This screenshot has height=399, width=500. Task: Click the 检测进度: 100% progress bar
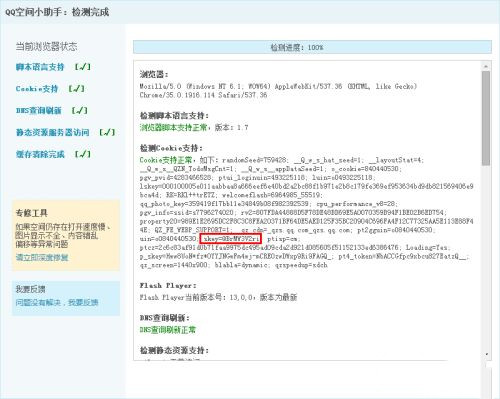click(x=312, y=47)
